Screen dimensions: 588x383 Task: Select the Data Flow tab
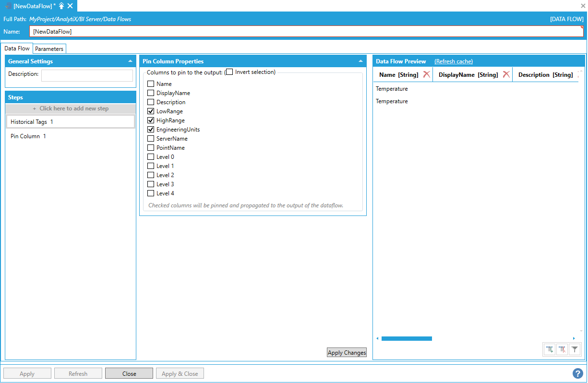point(17,48)
